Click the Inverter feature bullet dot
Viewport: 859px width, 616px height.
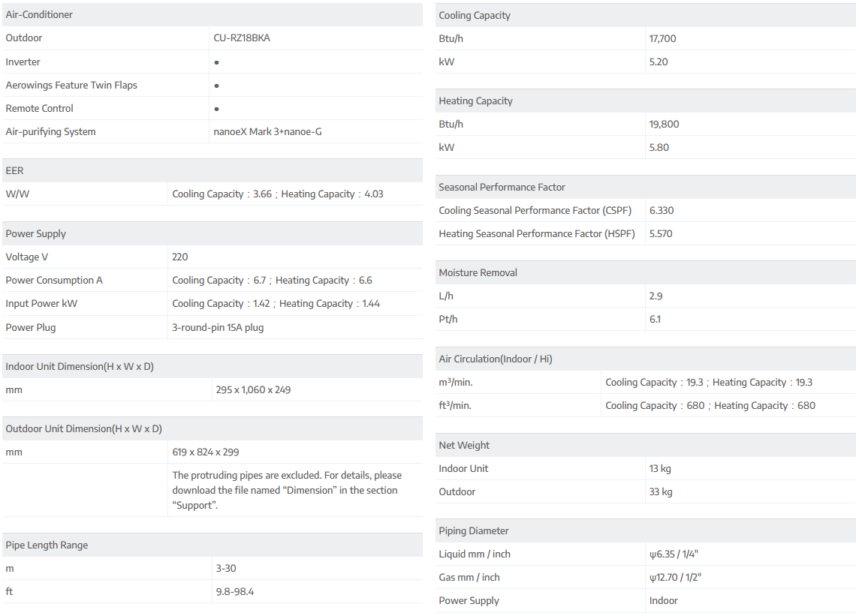[217, 62]
